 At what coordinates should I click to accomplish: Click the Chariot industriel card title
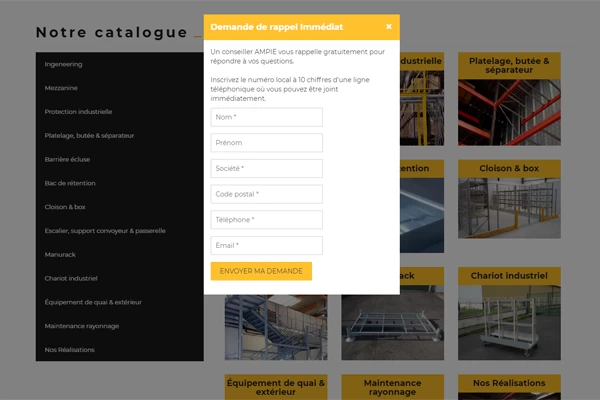(x=509, y=276)
